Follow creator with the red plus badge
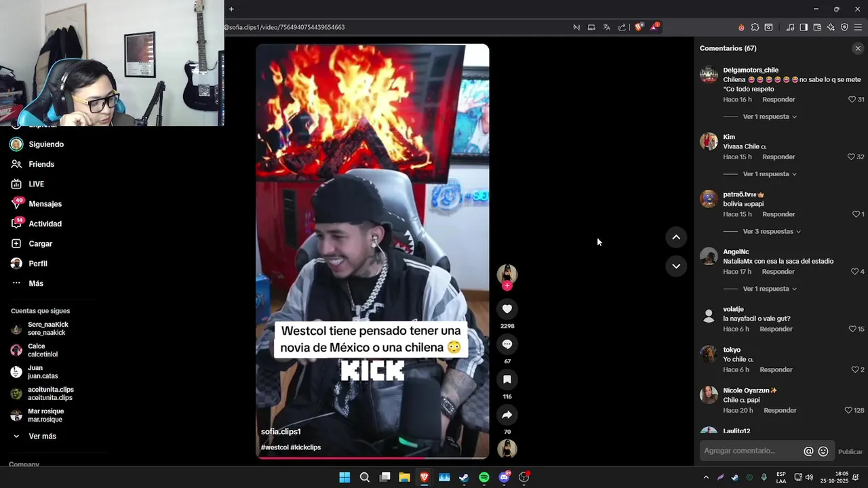Viewport: 868px width, 488px height. point(507,286)
